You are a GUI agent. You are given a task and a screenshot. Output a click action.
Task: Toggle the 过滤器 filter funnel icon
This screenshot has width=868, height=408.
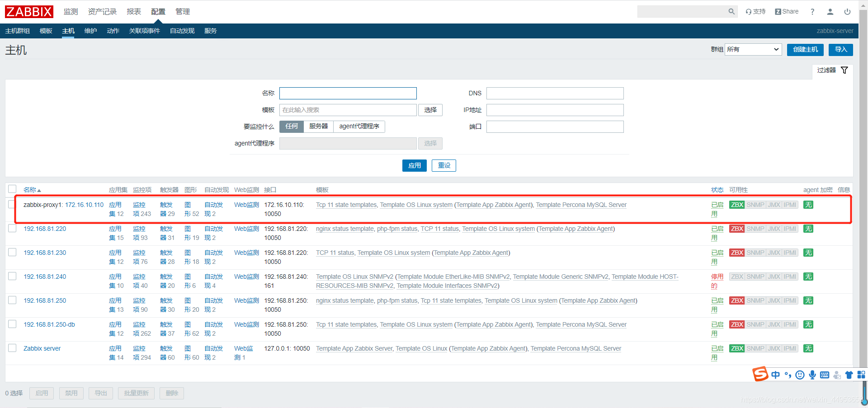[x=844, y=70]
